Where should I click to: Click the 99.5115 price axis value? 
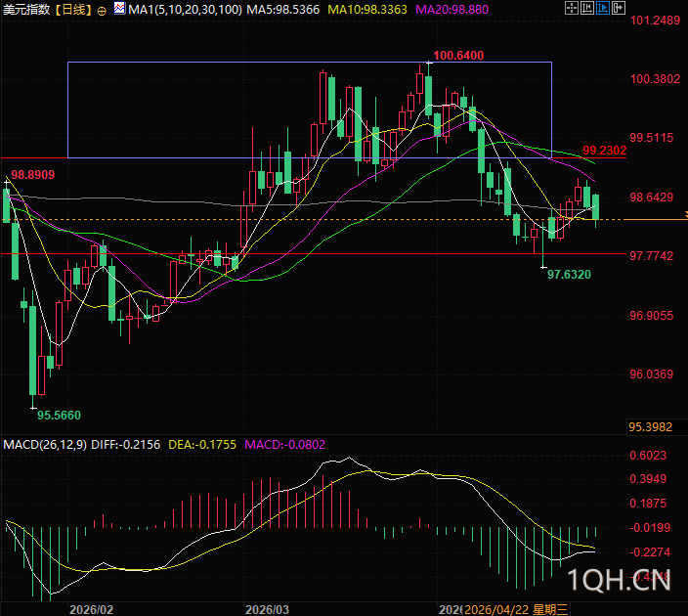tap(652, 138)
